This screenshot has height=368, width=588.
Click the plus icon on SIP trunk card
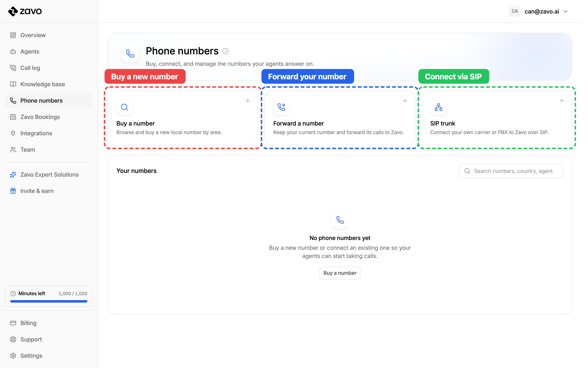pyautogui.click(x=562, y=101)
